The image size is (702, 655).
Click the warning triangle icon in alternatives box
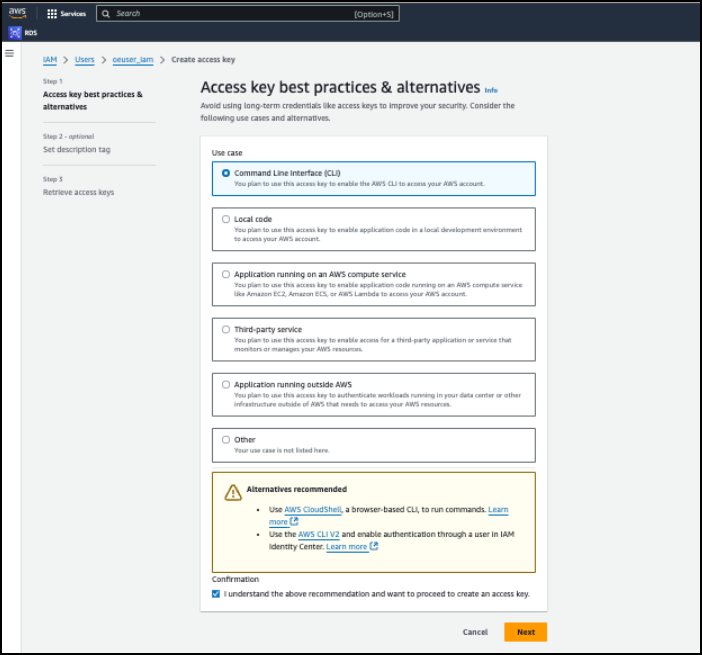pos(233,492)
